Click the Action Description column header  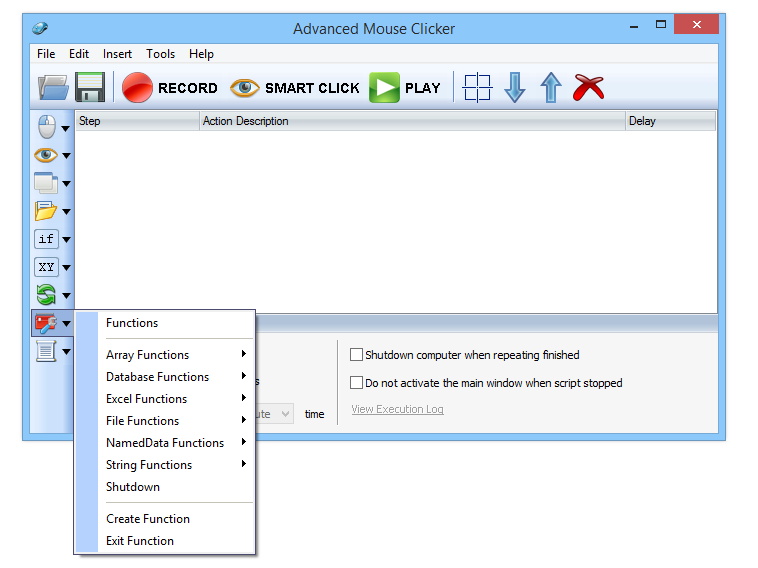pos(412,121)
